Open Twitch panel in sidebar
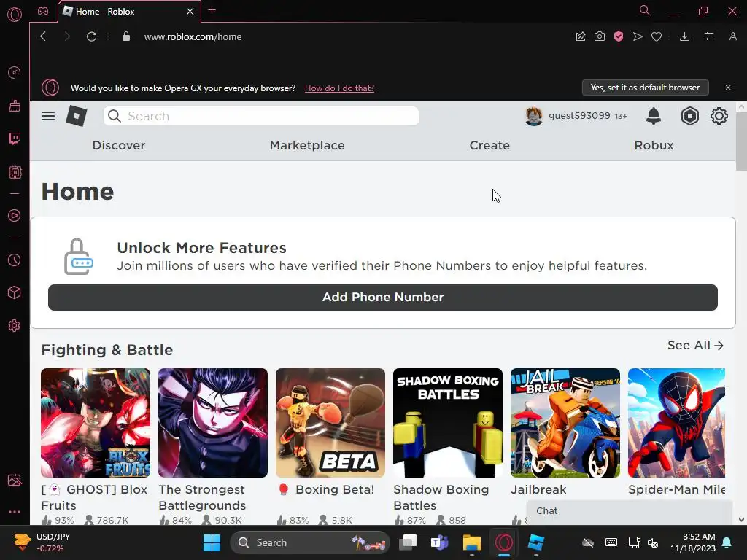Screen dimensions: 747x560 pos(15,139)
